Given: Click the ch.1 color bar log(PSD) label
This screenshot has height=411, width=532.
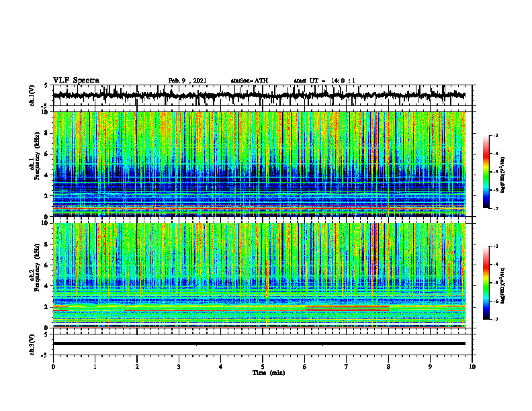Looking at the screenshot, I should [503, 175].
